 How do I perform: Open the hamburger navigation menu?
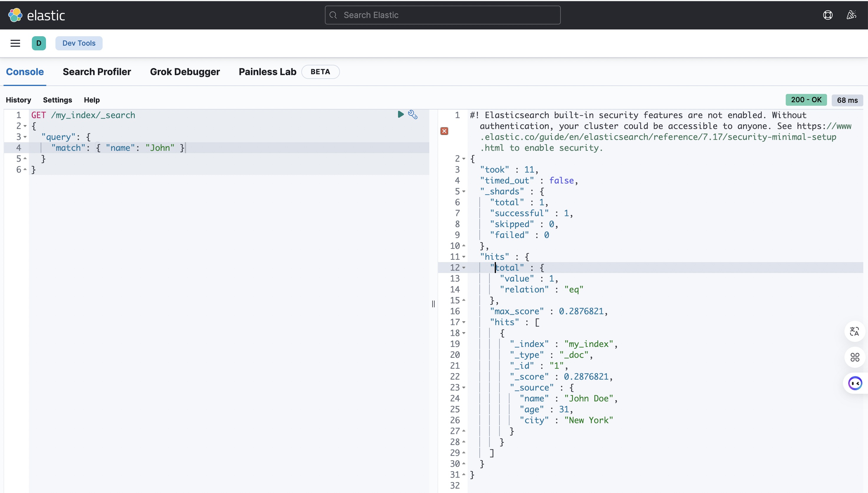coord(15,43)
